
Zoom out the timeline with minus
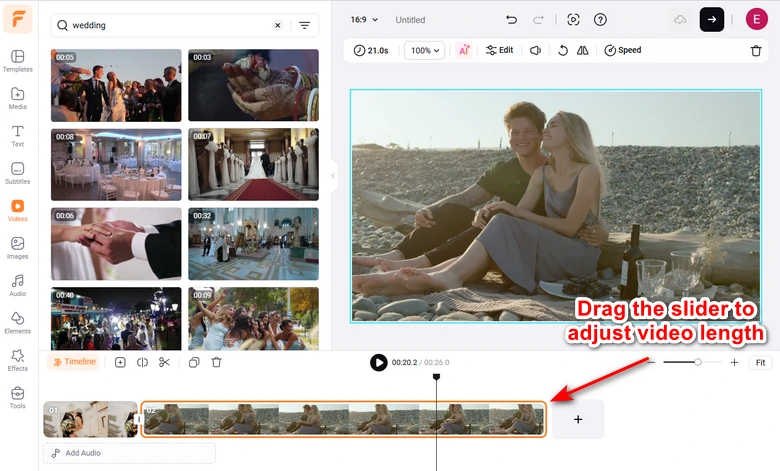coord(651,363)
